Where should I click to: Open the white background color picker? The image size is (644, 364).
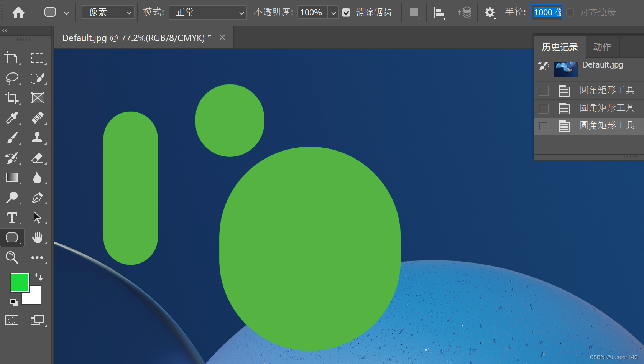tap(34, 297)
